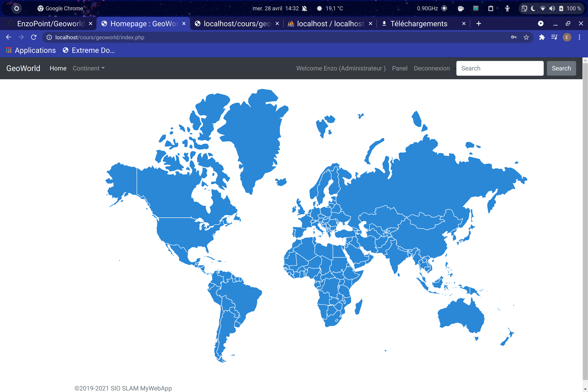Open the Chrome three-dot menu
The width and height of the screenshot is (588, 392).
[580, 37]
